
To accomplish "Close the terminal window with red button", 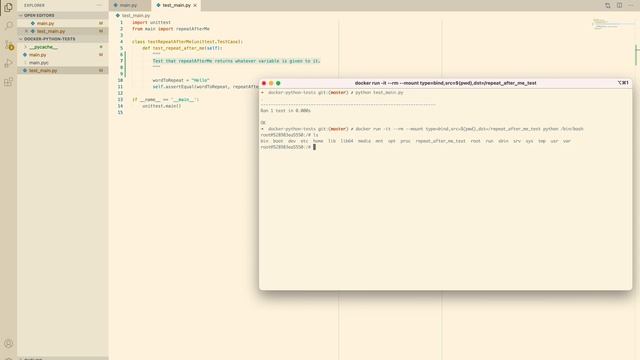I will click(x=264, y=83).
